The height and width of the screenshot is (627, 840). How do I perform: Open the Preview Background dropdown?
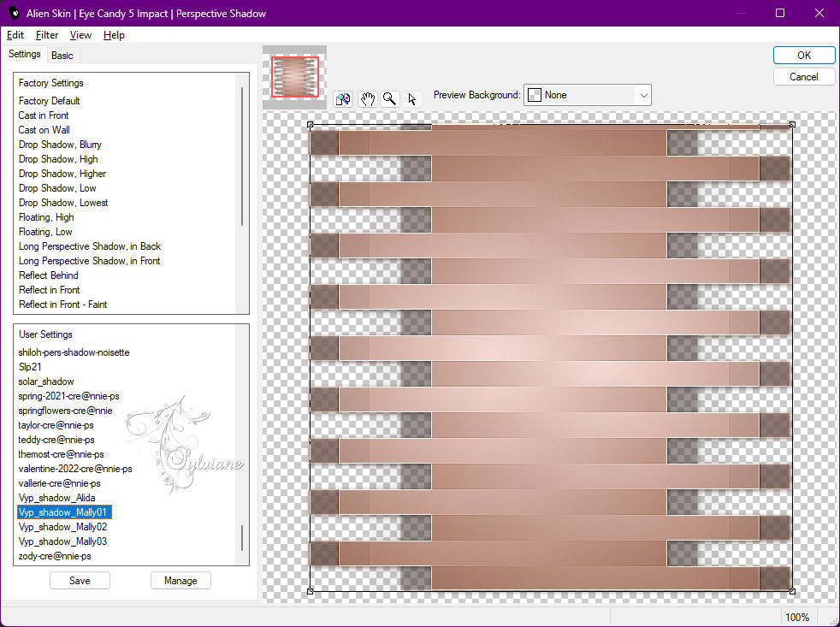point(587,95)
